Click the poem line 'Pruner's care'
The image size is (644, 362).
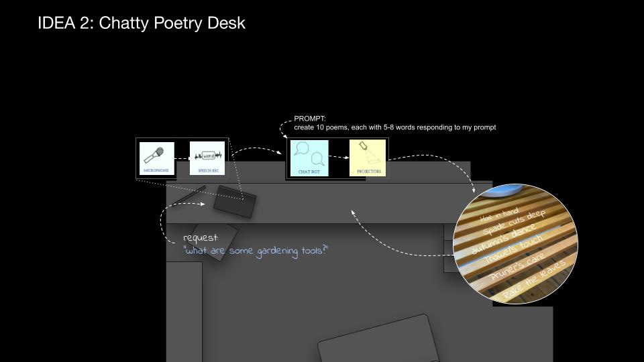pyautogui.click(x=517, y=266)
